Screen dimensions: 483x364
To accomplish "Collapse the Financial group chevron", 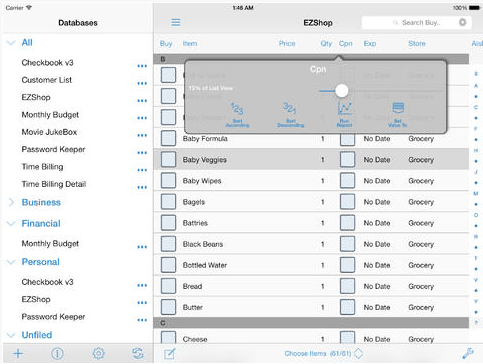I will click(x=11, y=223).
